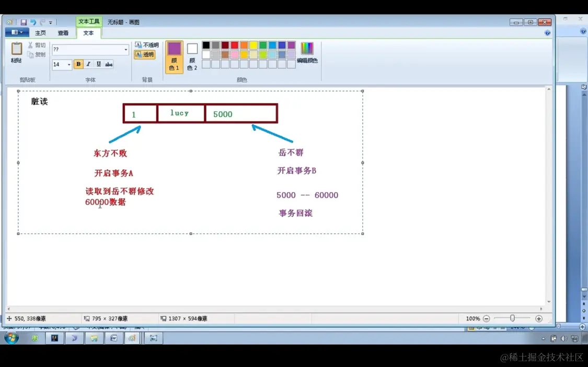Click the file explorer folder taskbar icon

(x=94, y=338)
